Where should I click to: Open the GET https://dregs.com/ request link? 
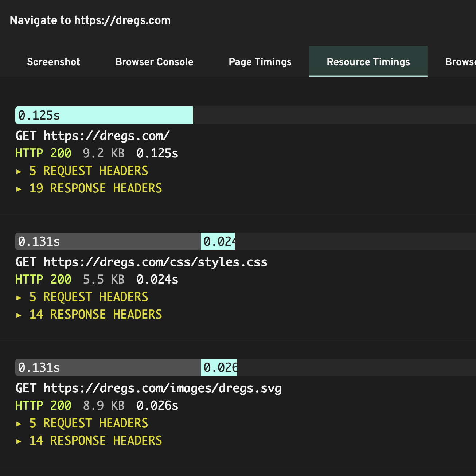click(x=92, y=136)
